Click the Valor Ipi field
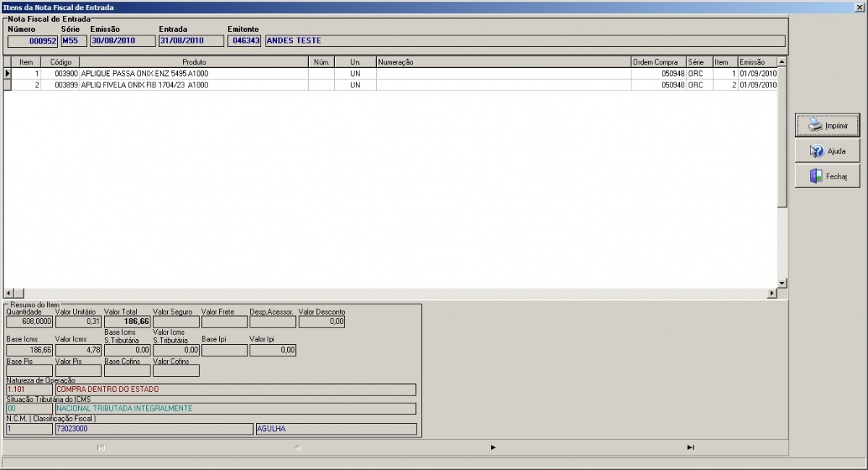The width and height of the screenshot is (868, 470). [x=273, y=350]
